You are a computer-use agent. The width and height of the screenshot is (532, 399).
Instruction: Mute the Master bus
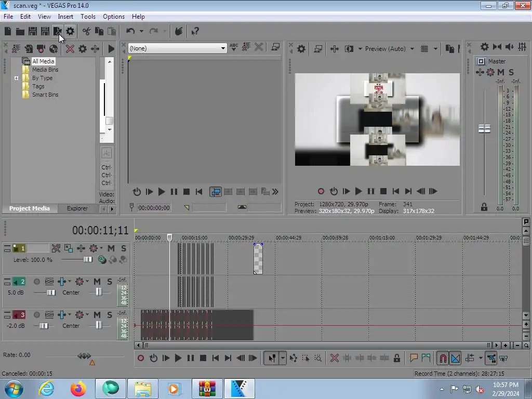(501, 72)
